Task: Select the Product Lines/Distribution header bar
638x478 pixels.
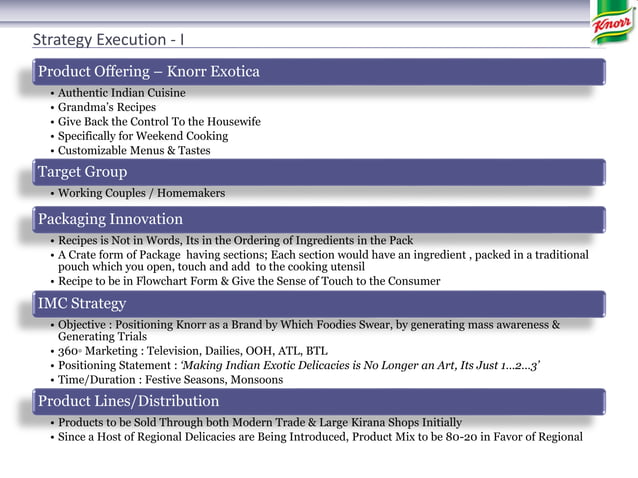Action: 319,402
